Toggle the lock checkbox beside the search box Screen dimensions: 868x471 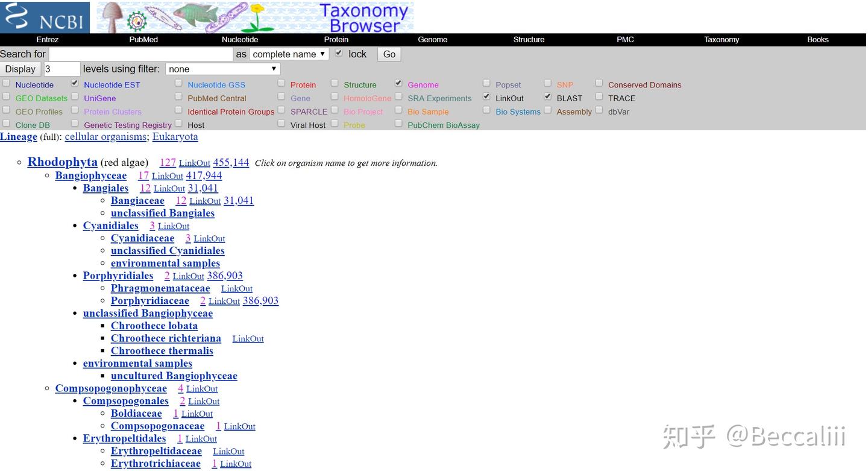click(339, 52)
